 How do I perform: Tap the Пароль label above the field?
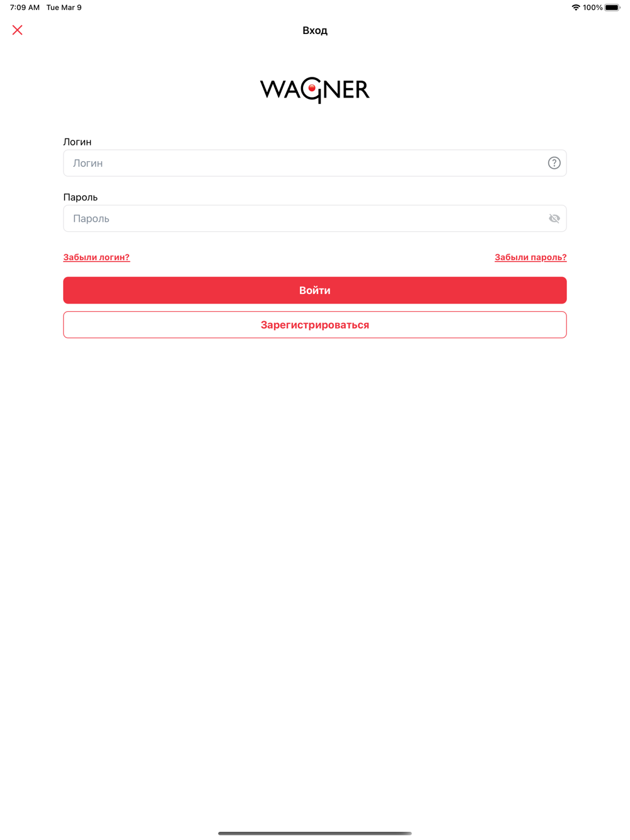coord(81,197)
